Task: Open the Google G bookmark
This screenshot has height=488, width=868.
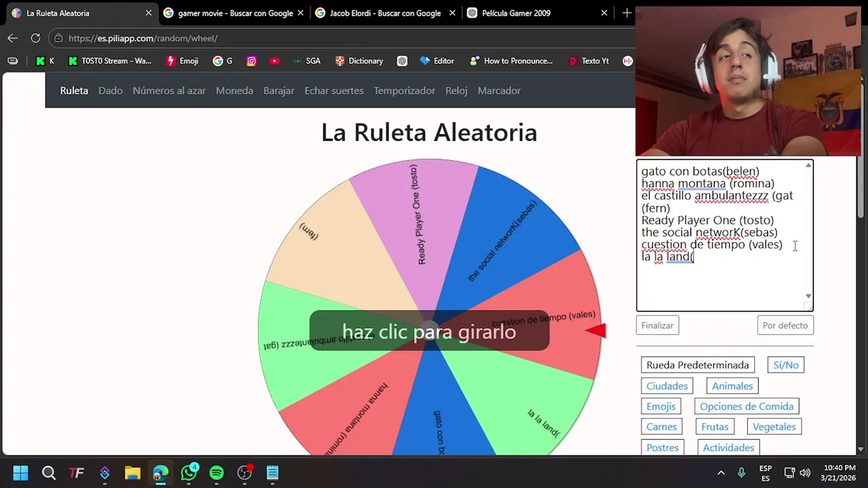Action: (x=222, y=61)
